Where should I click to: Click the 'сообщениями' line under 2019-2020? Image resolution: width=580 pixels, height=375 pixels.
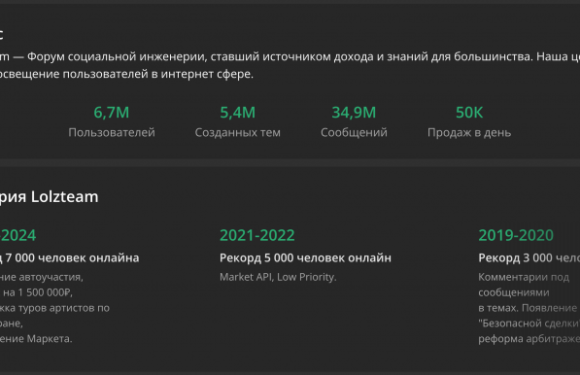[514, 293]
